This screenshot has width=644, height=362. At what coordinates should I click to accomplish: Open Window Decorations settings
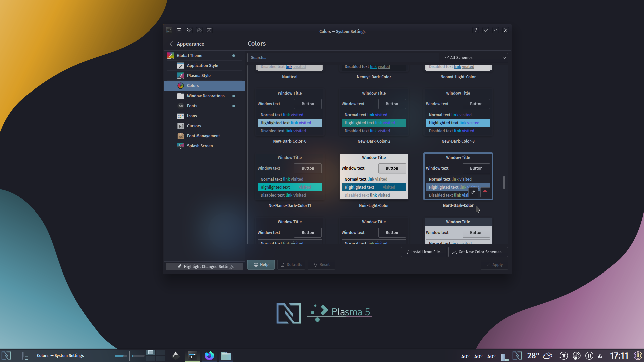204,96
